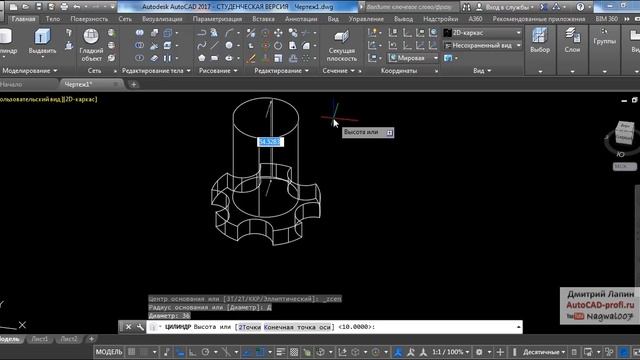640x360 pixels.
Task: Expand the Сечение panel
Action: click(x=338, y=71)
